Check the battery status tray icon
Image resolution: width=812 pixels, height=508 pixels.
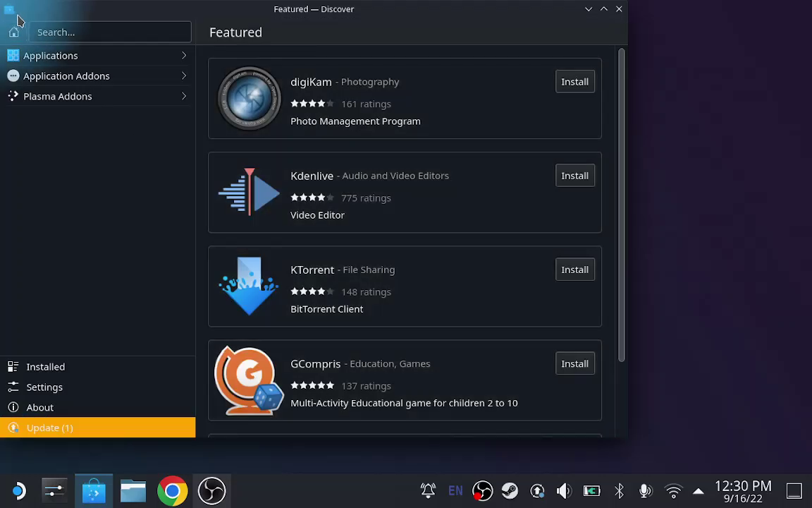pos(591,490)
